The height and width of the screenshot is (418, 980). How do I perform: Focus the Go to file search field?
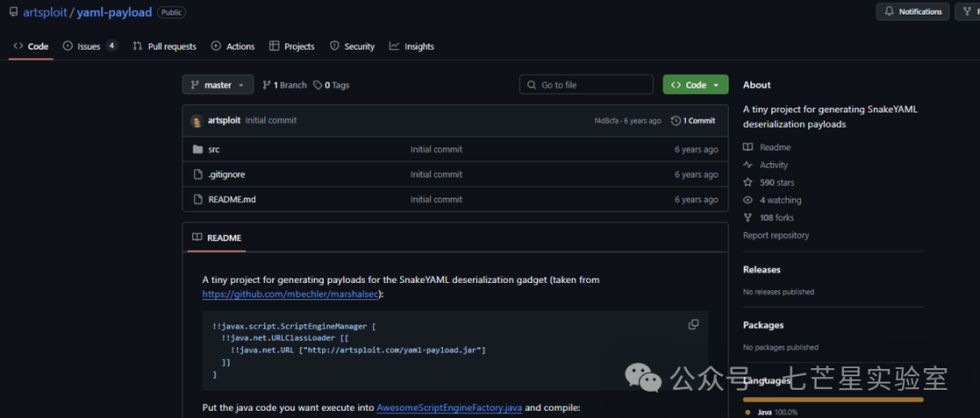point(586,85)
